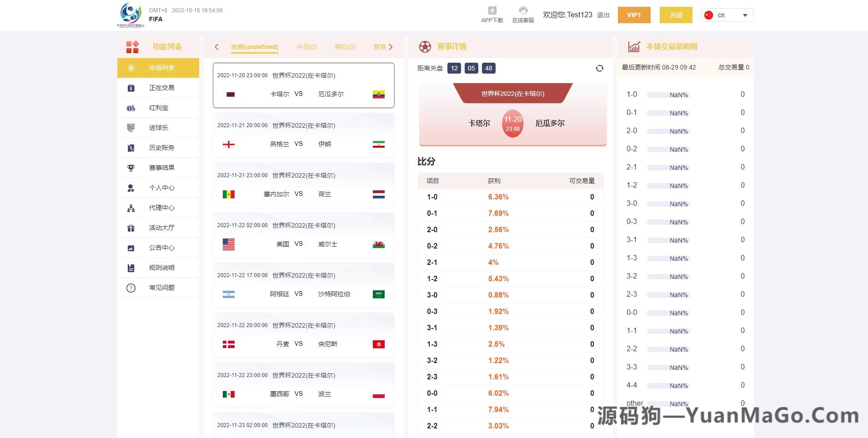
Task: Open 红利宝 bonus feature icon
Action: click(131, 108)
